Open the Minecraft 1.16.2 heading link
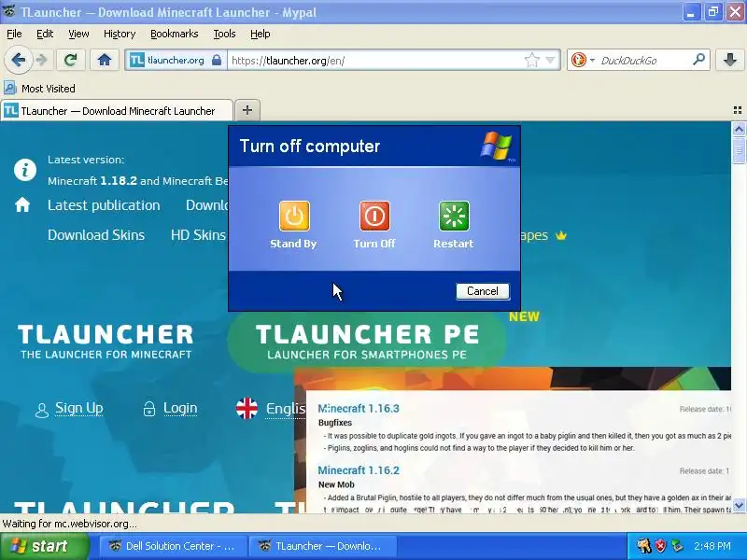The image size is (747, 560). (359, 470)
